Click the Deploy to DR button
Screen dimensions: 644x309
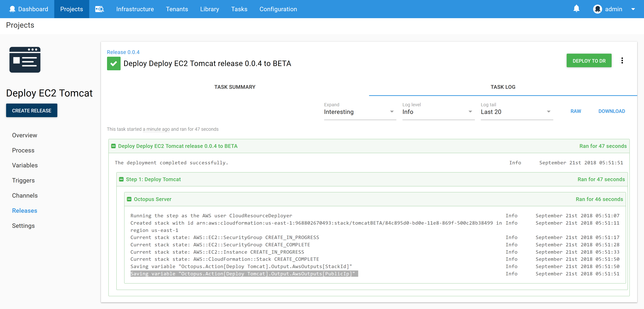coord(589,61)
